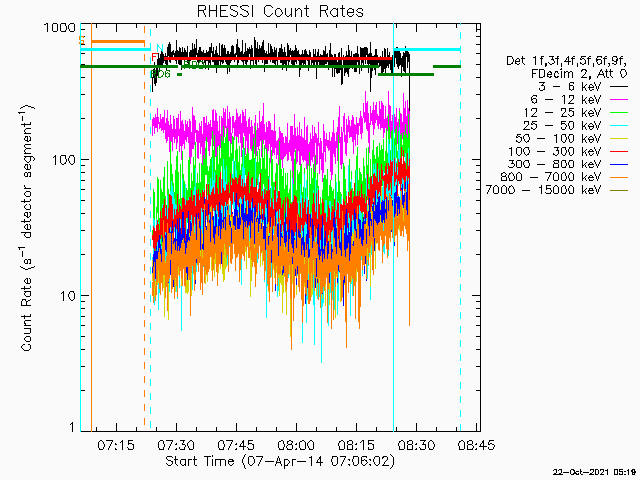Click the magenta 6 - 12 keV legend line

click(619, 100)
